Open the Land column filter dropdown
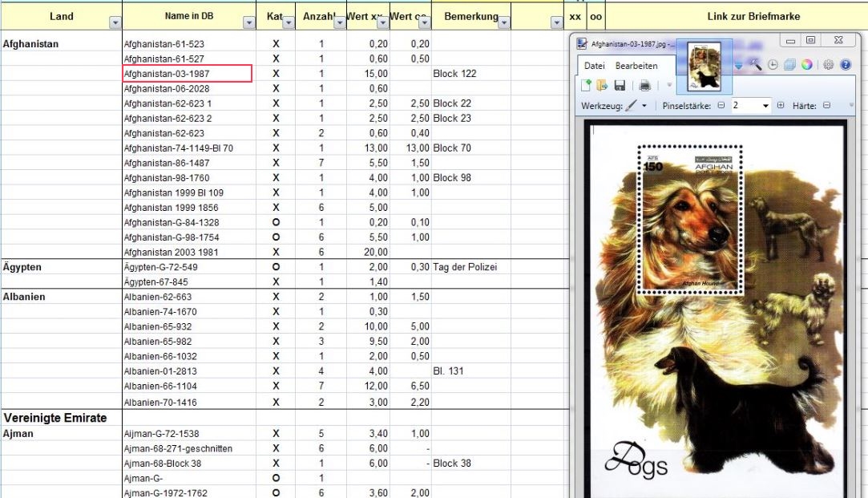The height and width of the screenshot is (498, 868). [114, 23]
